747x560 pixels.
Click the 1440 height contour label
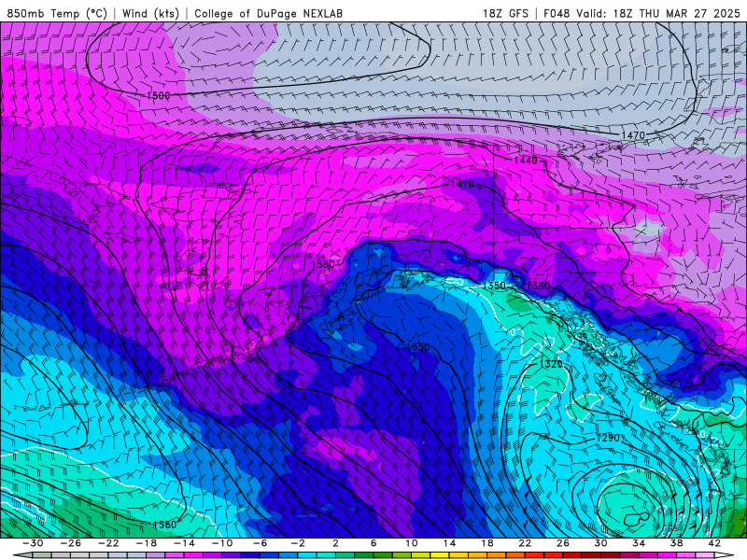(x=526, y=161)
